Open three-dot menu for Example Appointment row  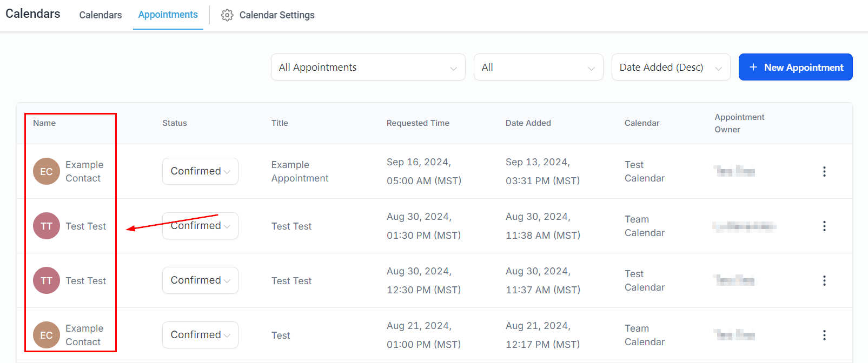point(824,171)
